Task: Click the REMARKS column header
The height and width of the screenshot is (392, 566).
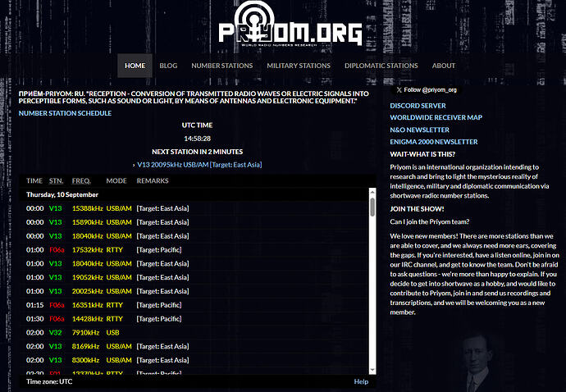Action: pos(153,181)
